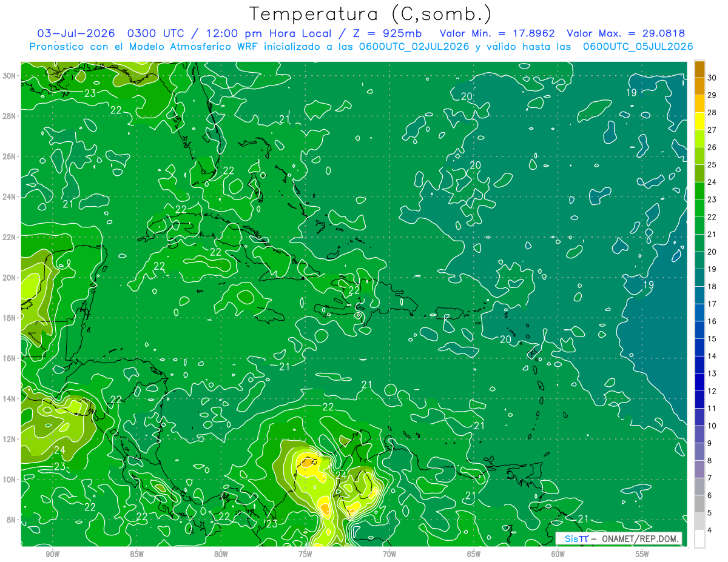Click the colorbar legend value 10
The width and height of the screenshot is (728, 562).
coord(712,426)
